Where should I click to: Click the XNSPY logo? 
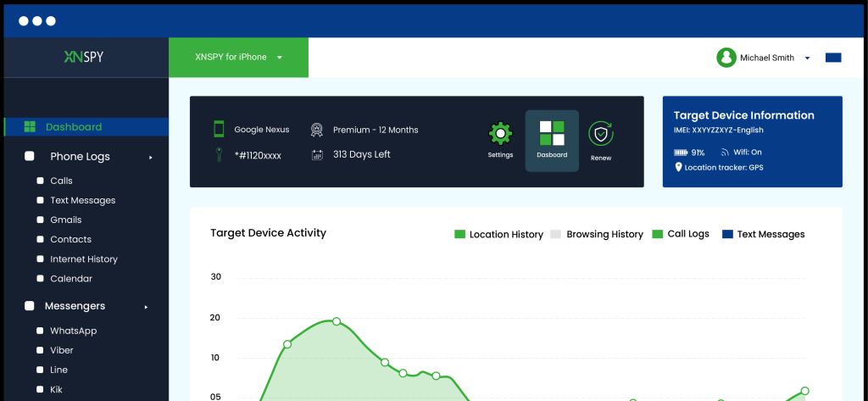tap(84, 58)
